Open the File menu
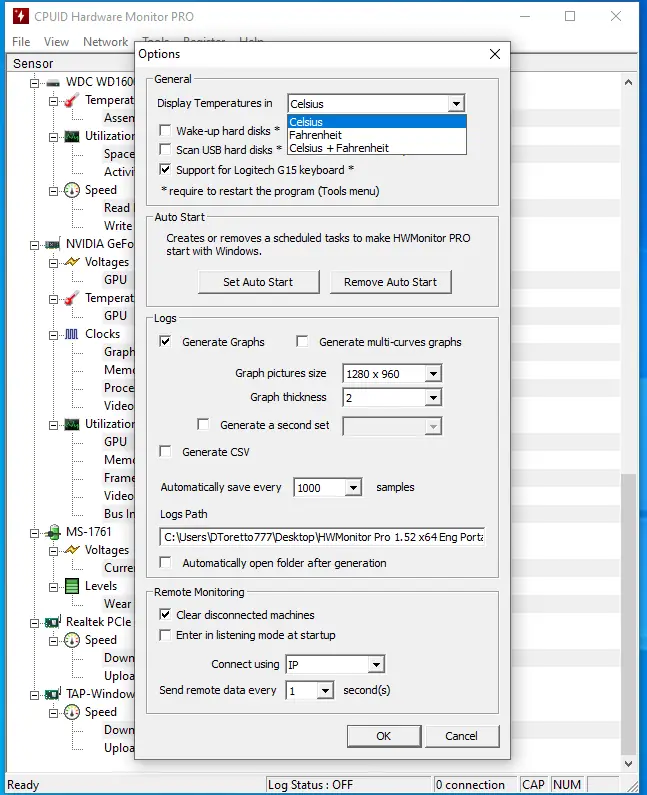Viewport: 647px width, 795px height. click(21, 42)
